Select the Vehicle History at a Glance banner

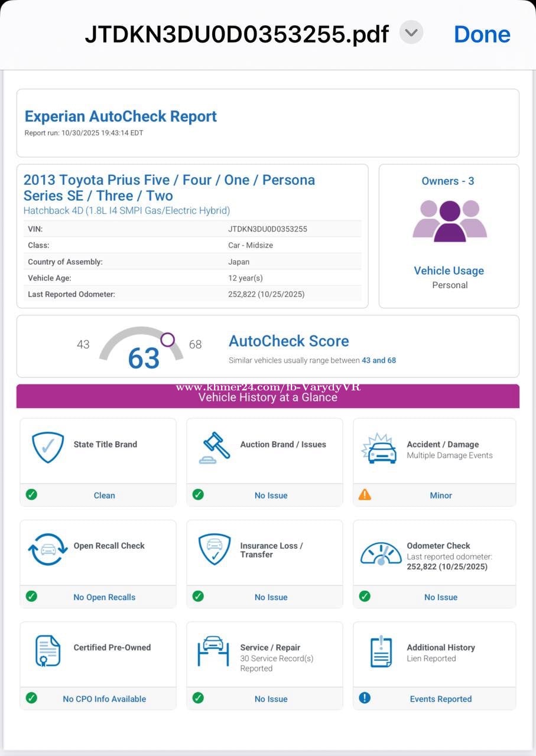tap(268, 396)
